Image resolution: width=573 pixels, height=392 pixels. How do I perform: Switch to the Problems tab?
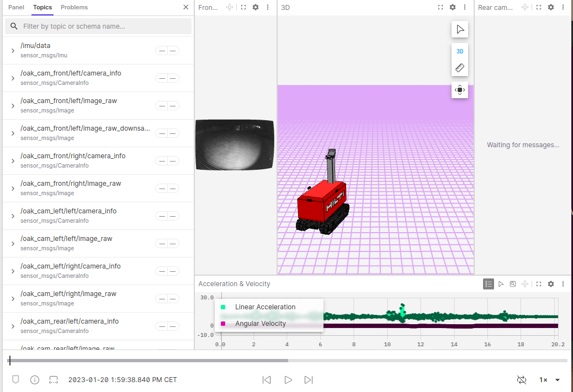(x=74, y=7)
